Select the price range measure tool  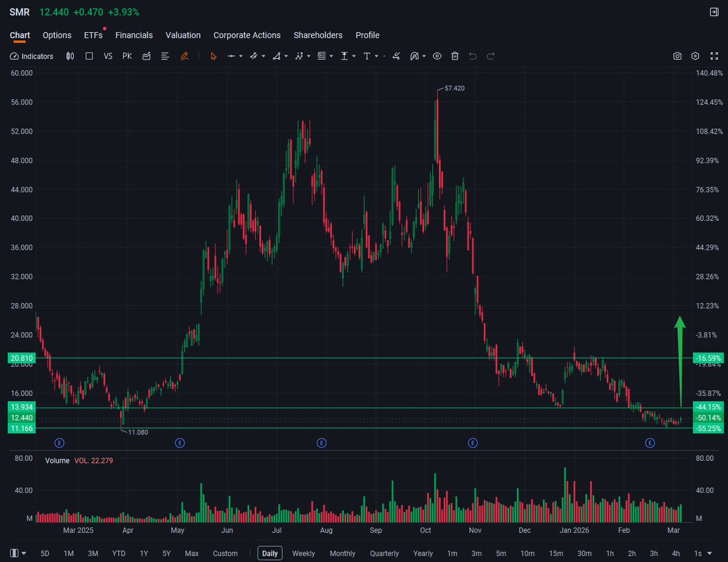point(344,56)
